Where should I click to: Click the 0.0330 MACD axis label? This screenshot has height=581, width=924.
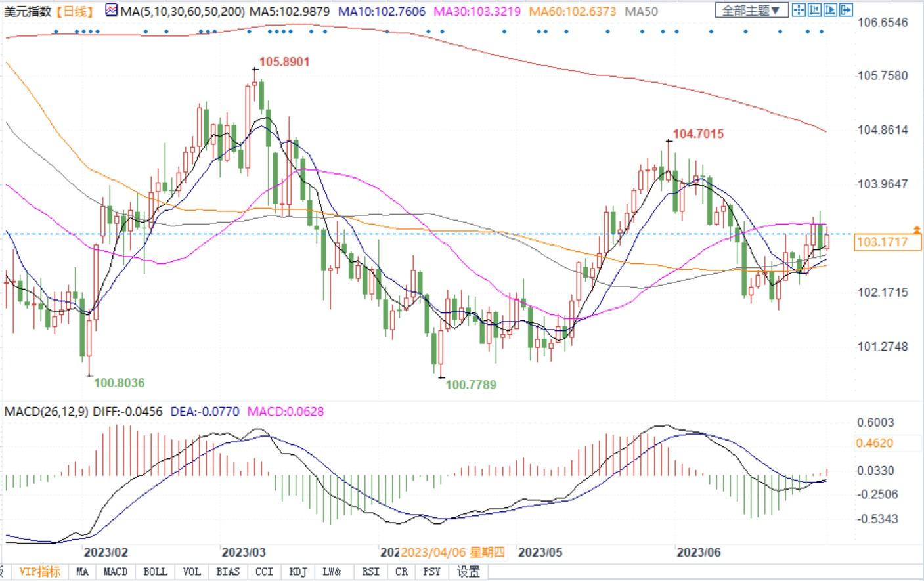[875, 470]
